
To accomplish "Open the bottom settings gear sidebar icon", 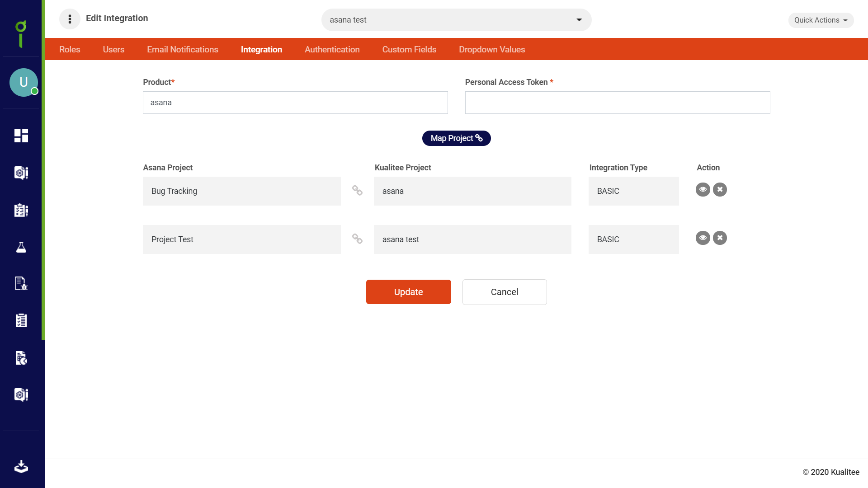I will [x=21, y=394].
